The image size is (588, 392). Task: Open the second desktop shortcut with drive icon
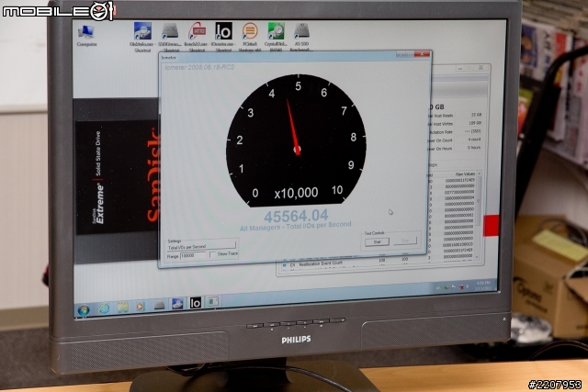pyautogui.click(x=169, y=37)
